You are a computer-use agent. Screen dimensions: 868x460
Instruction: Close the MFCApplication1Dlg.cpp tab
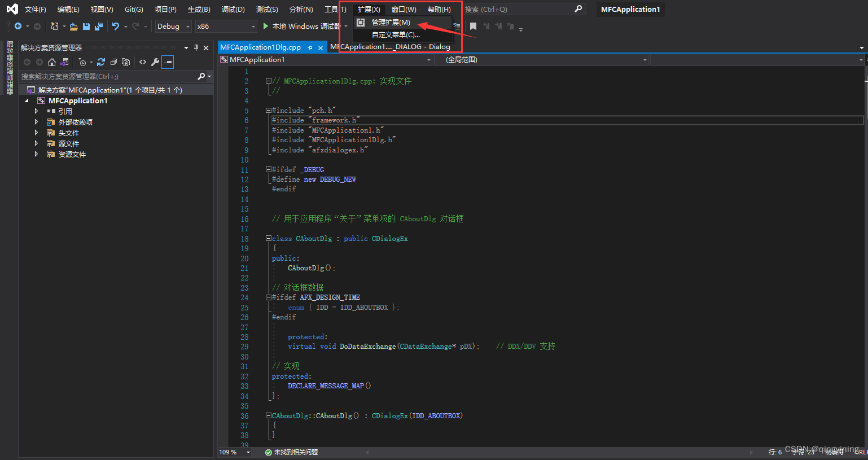[x=321, y=47]
